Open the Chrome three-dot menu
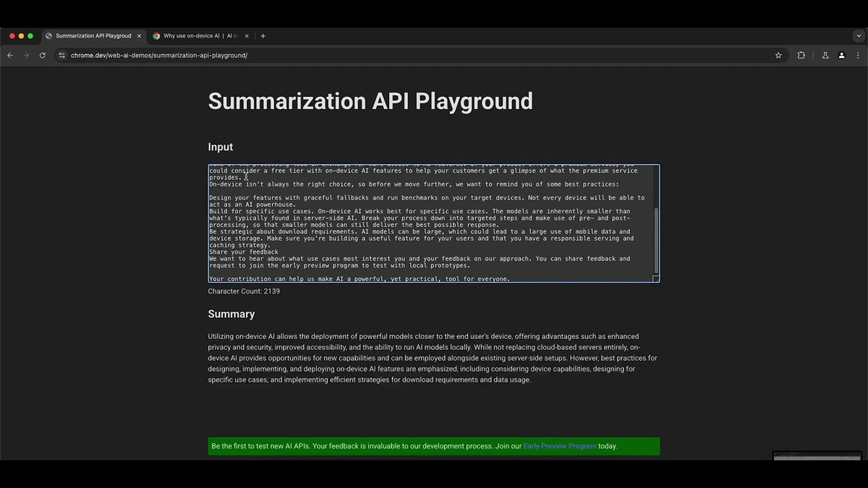This screenshot has height=488, width=868. tap(858, 55)
